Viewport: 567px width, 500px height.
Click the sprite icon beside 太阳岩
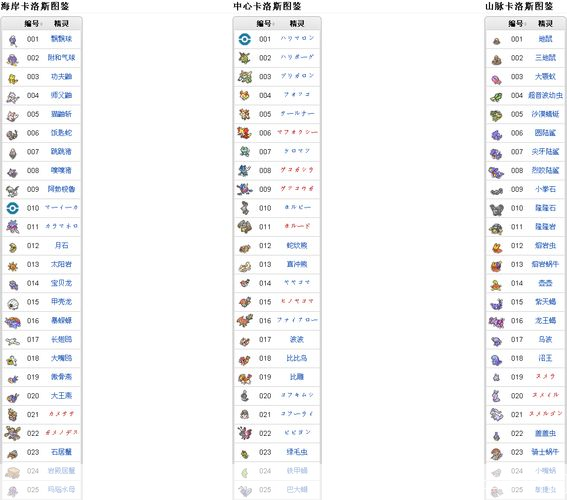pyautogui.click(x=13, y=266)
